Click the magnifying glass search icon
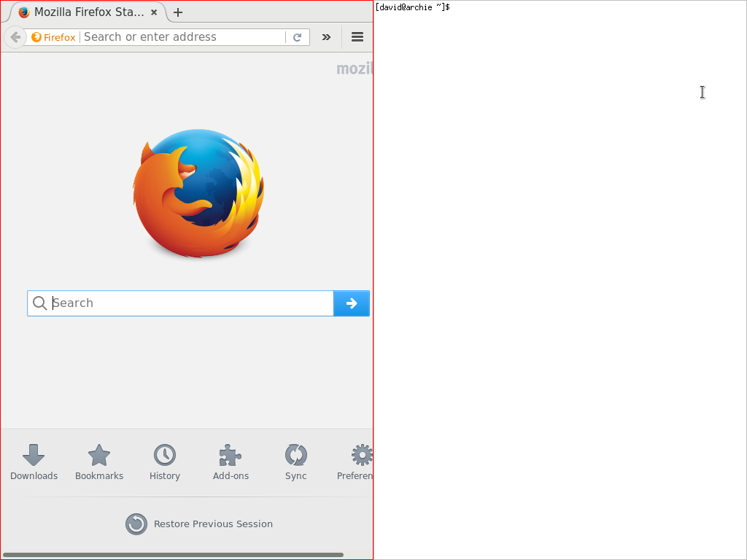The width and height of the screenshot is (747, 560). (x=39, y=303)
